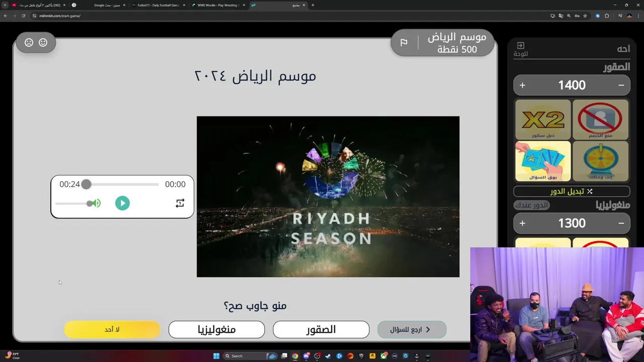This screenshot has width=644, height=362.
Task: Bookmark this page with star icon
Action: click(x=585, y=16)
